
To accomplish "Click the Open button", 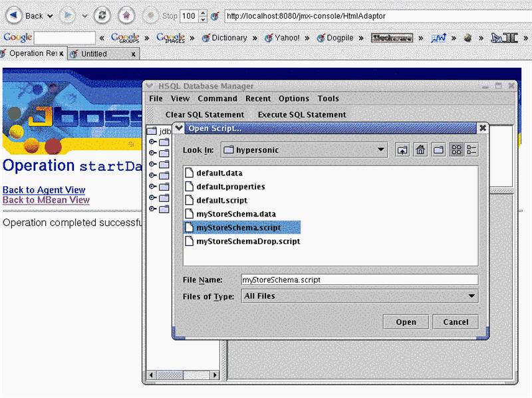I will coord(406,322).
